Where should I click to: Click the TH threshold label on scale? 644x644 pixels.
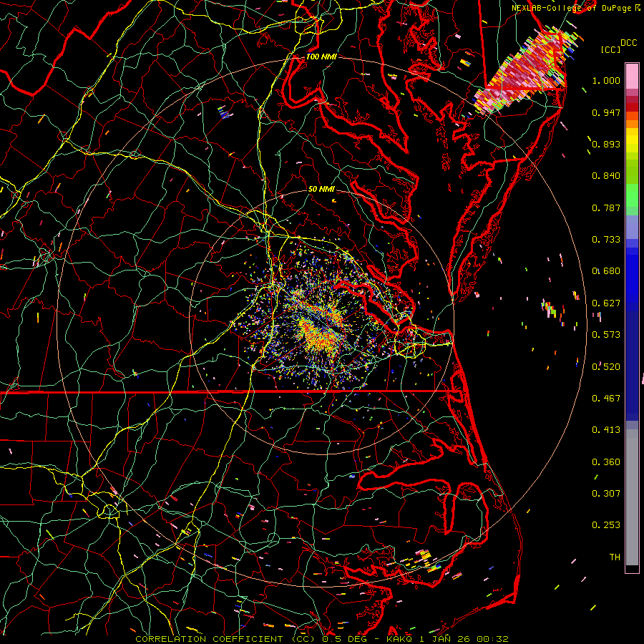coord(615,557)
